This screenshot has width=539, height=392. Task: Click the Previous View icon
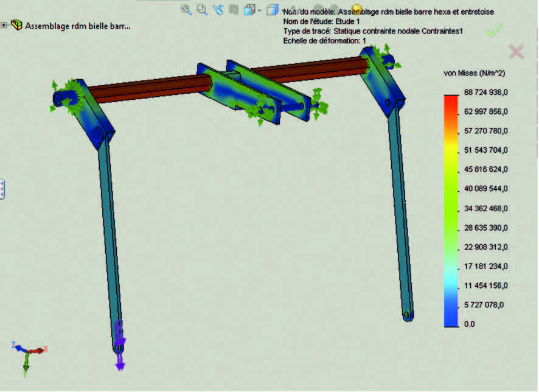[x=218, y=10]
